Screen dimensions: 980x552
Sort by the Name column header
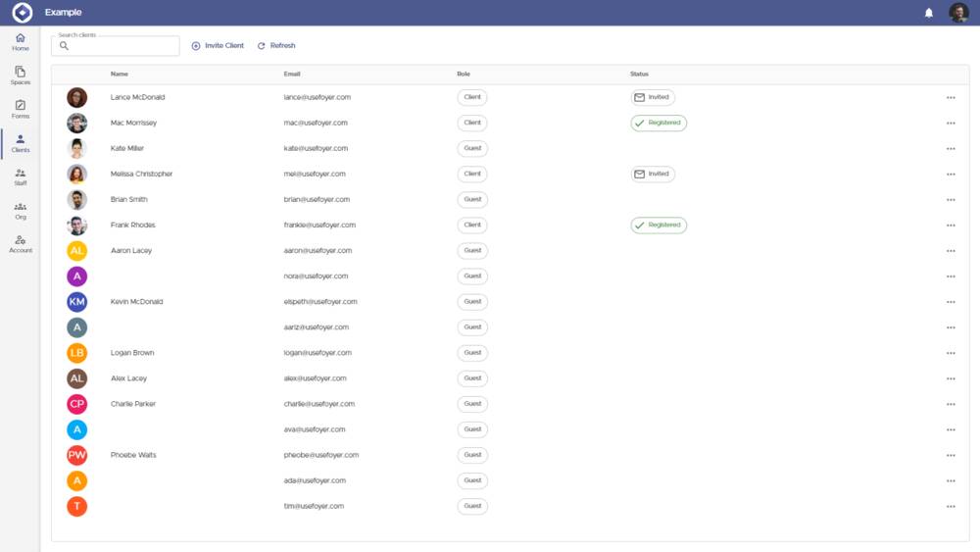[x=120, y=75]
